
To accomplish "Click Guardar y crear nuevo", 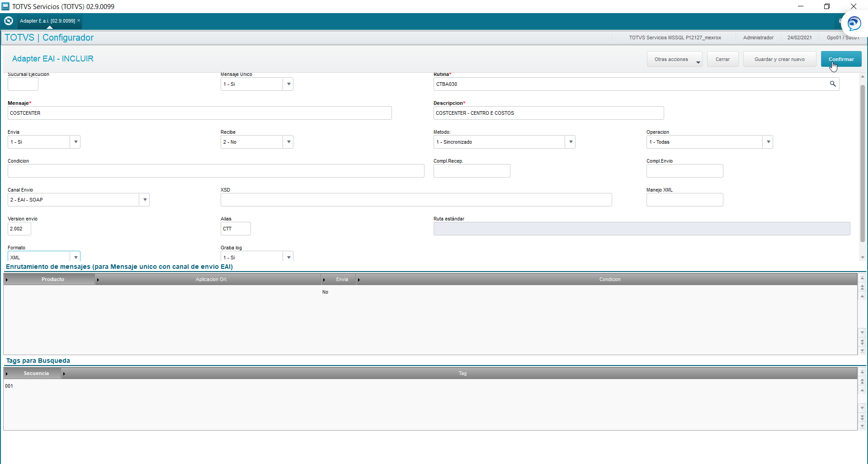I will click(779, 59).
